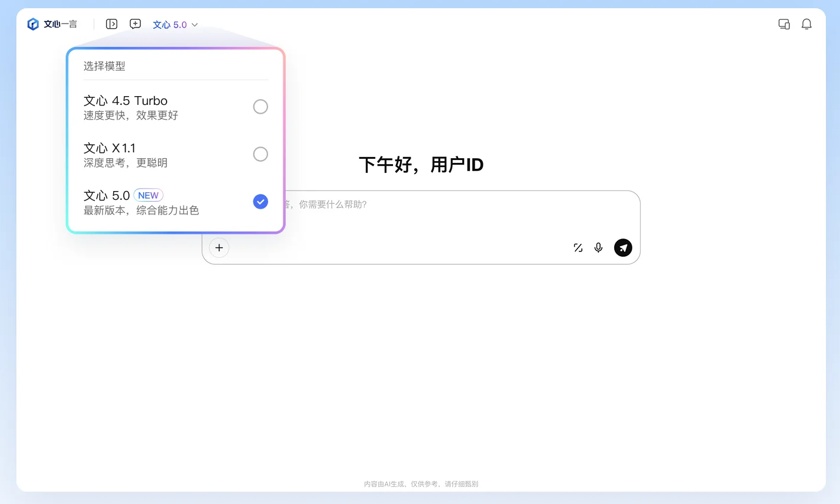Choose the 深度思考，更聪明 model entry
840x504 pixels.
click(x=125, y=163)
